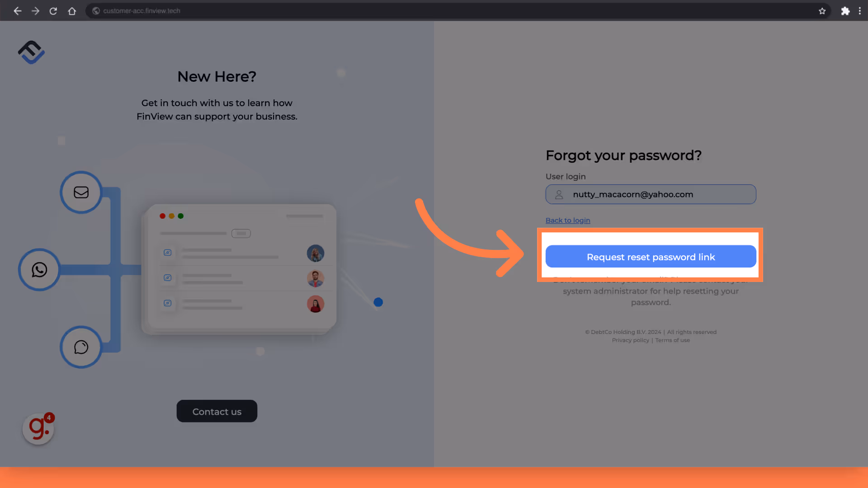Click the browser back arrow
868x488 pixels.
point(17,11)
